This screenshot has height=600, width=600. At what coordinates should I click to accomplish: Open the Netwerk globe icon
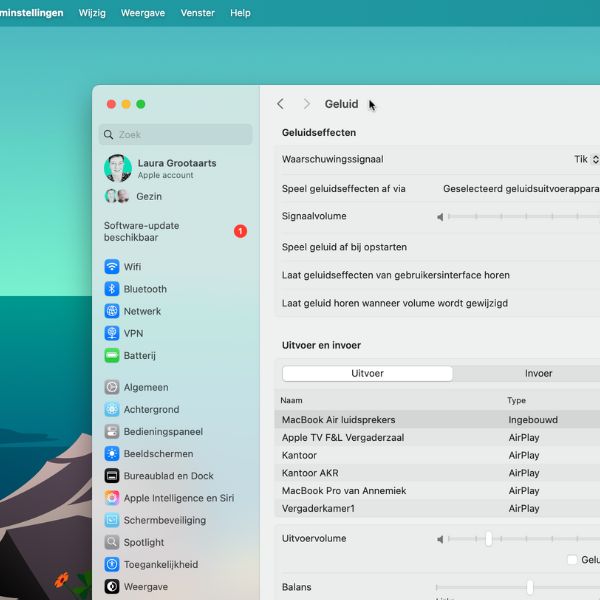point(112,311)
